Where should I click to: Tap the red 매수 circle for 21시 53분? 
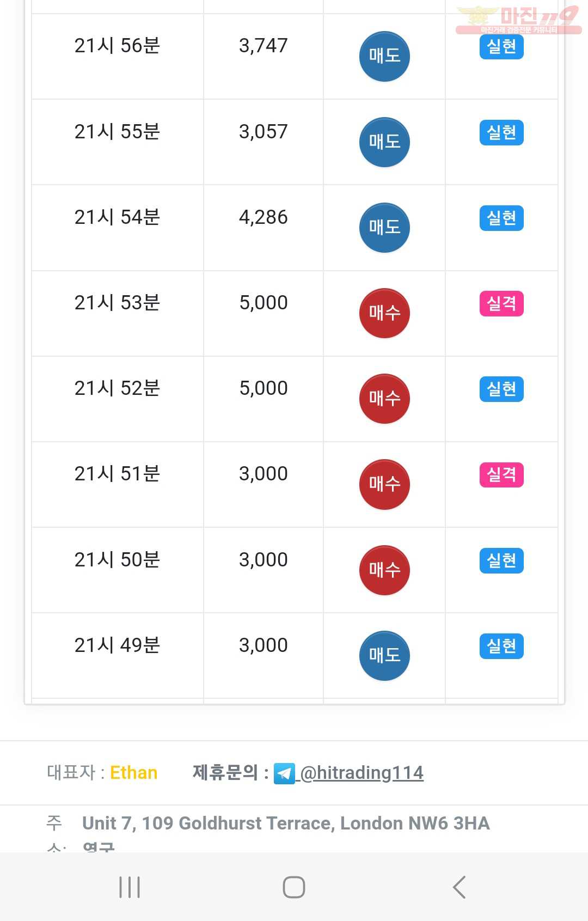384,313
